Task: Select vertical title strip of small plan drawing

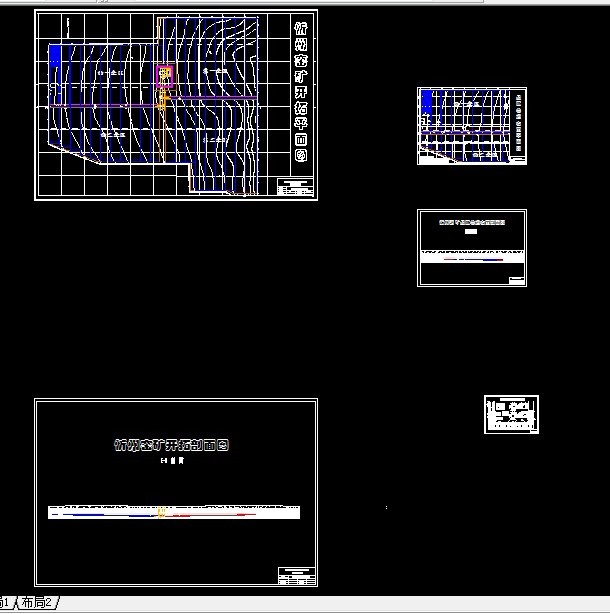Action: point(518,122)
